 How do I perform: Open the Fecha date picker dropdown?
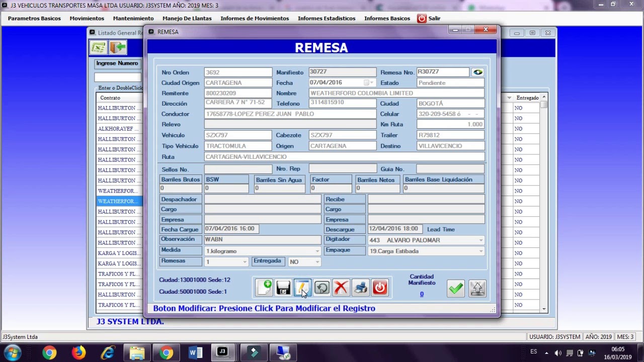(x=372, y=82)
